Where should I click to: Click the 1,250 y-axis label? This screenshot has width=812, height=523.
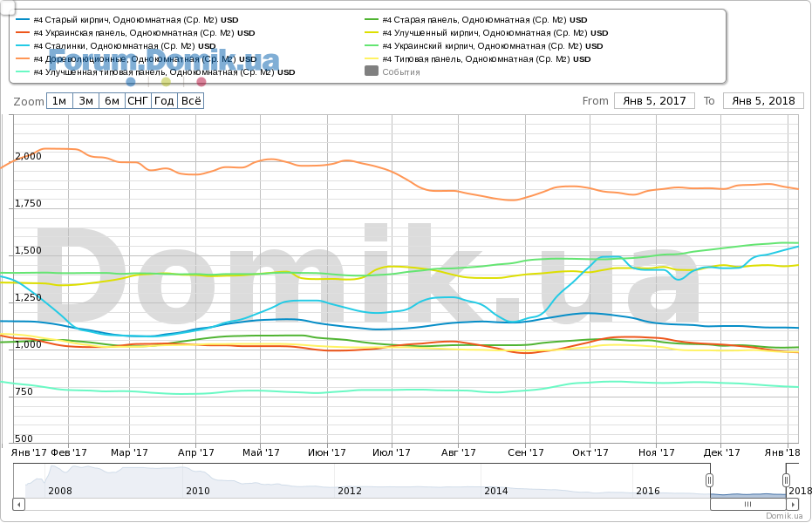click(x=28, y=297)
